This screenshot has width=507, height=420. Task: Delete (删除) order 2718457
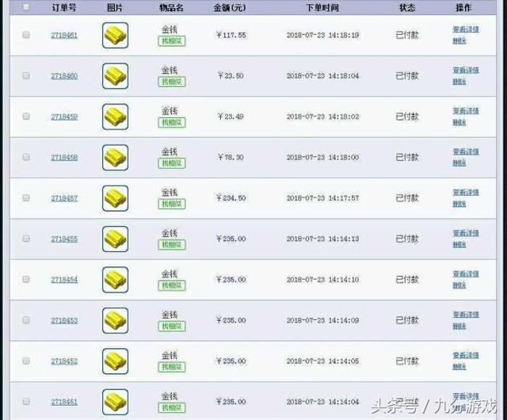click(459, 204)
